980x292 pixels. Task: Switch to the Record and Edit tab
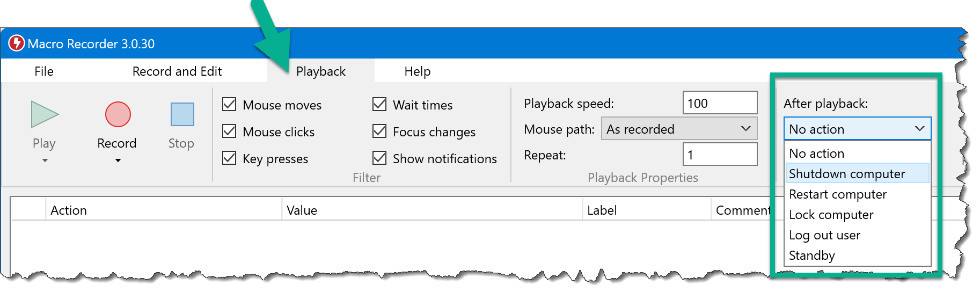pyautogui.click(x=177, y=71)
